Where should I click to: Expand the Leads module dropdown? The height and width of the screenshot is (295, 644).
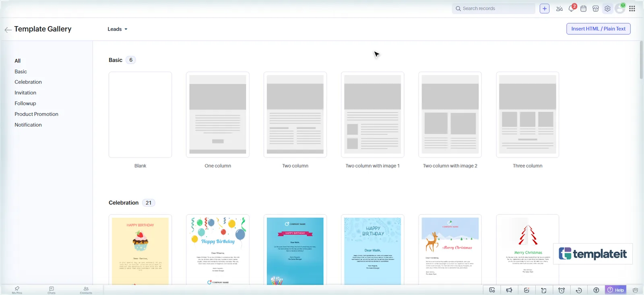point(117,29)
